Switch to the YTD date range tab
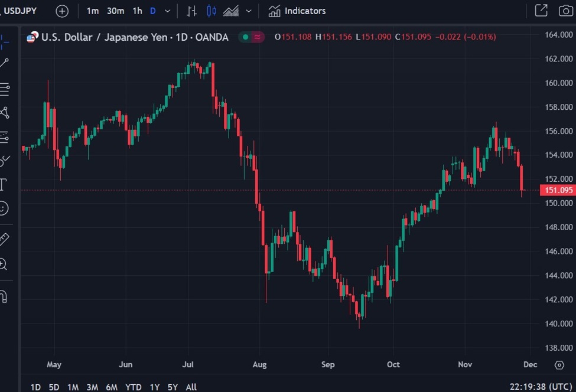The width and height of the screenshot is (576, 392). 133,387
